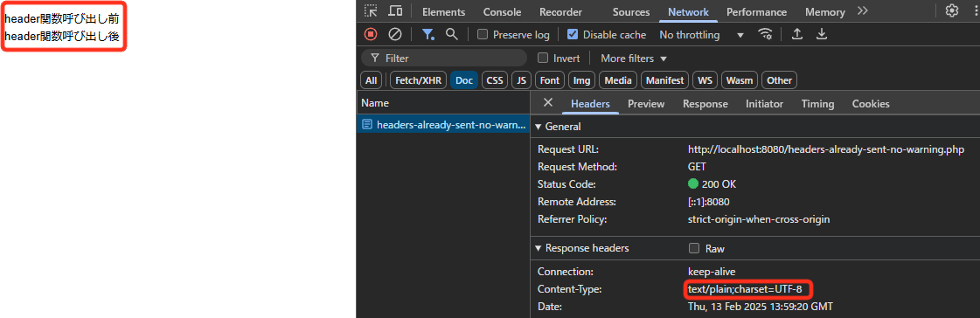The width and height of the screenshot is (980, 318).
Task: Click page text header関数呼び出し後
Action: tap(61, 36)
